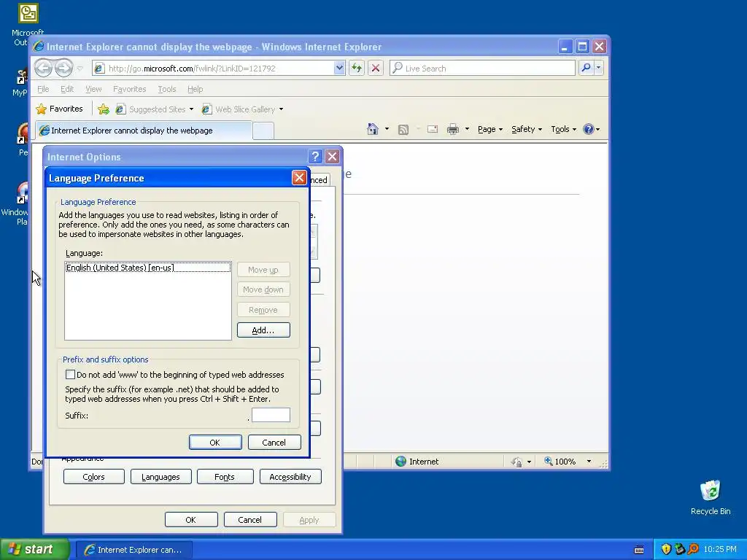Click the Windows Start button
This screenshot has height=560, width=747.
point(35,549)
